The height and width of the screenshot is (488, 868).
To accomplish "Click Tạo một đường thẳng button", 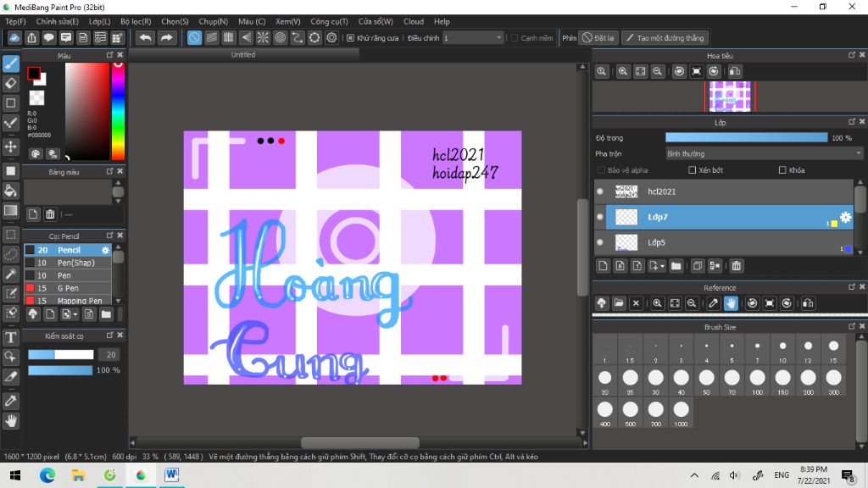I will (665, 37).
